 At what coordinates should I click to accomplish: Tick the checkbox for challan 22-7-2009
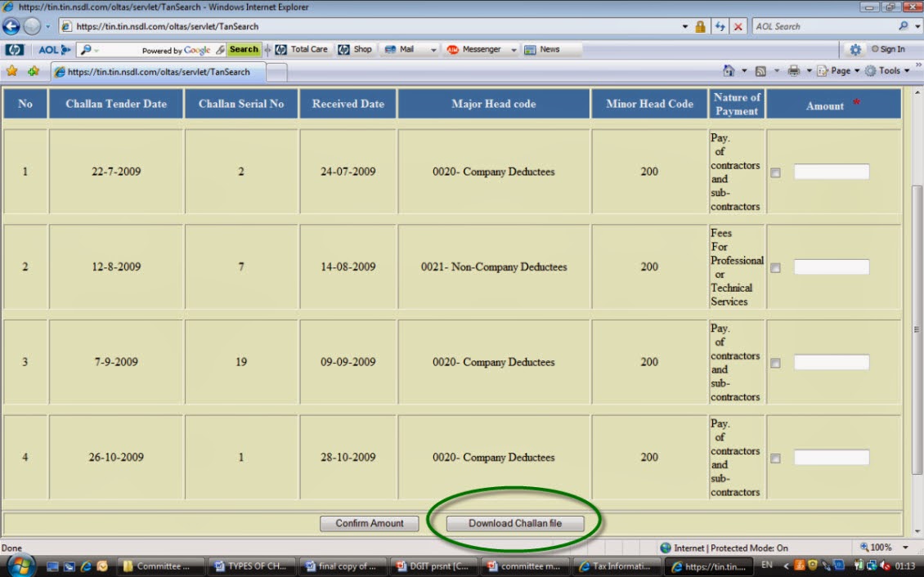click(x=775, y=172)
